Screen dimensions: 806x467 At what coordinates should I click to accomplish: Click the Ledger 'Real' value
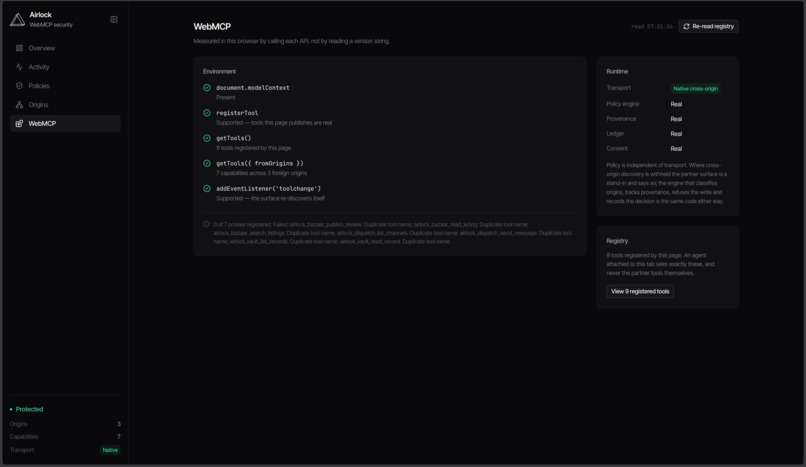676,134
